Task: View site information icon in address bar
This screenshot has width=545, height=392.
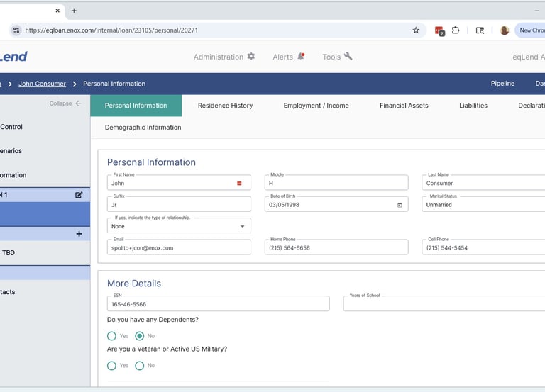Action: click(x=16, y=30)
